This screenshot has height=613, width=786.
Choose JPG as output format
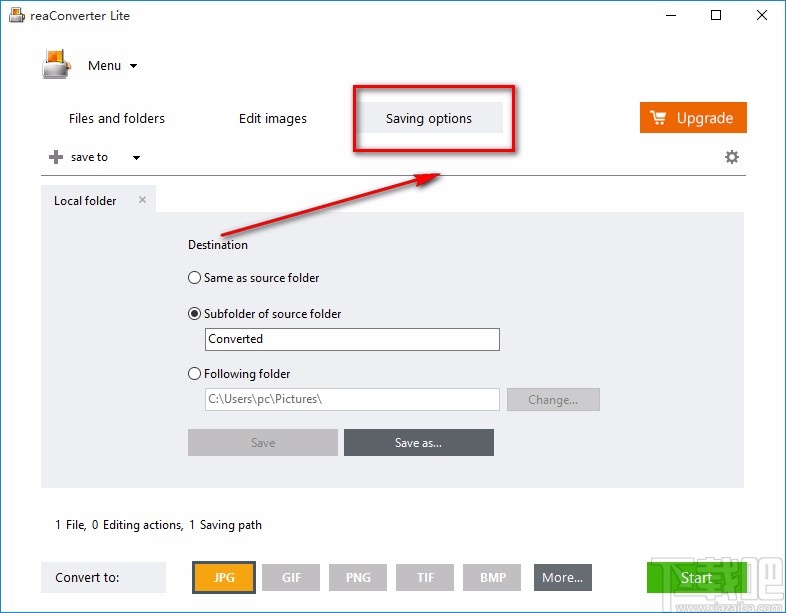pyautogui.click(x=224, y=577)
